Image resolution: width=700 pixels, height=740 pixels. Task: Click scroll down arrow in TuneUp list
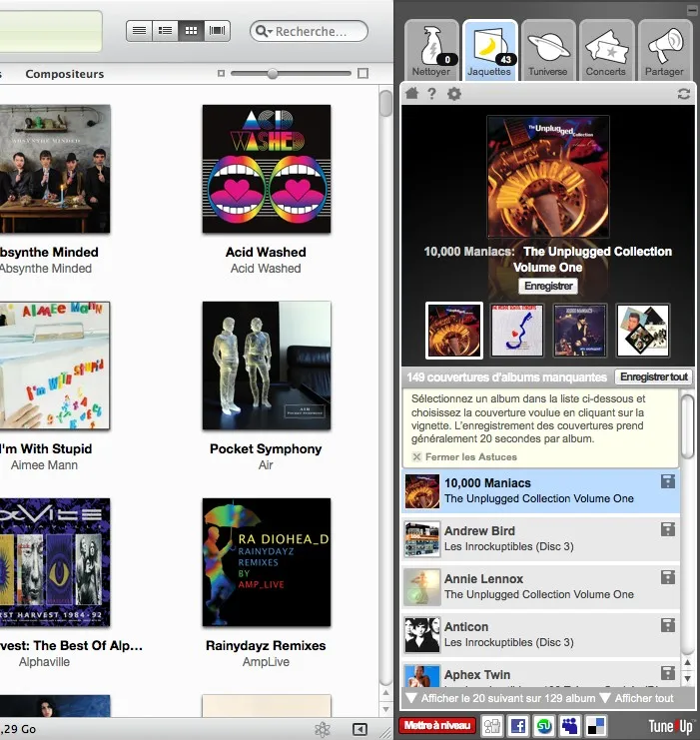[688, 679]
